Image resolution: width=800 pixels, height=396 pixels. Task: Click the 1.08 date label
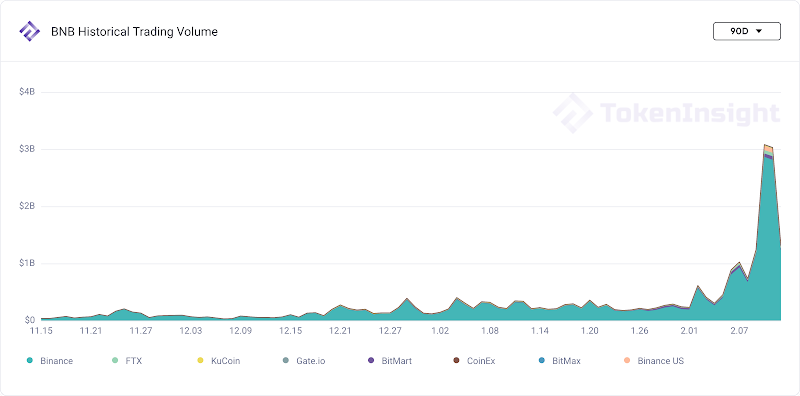point(490,331)
